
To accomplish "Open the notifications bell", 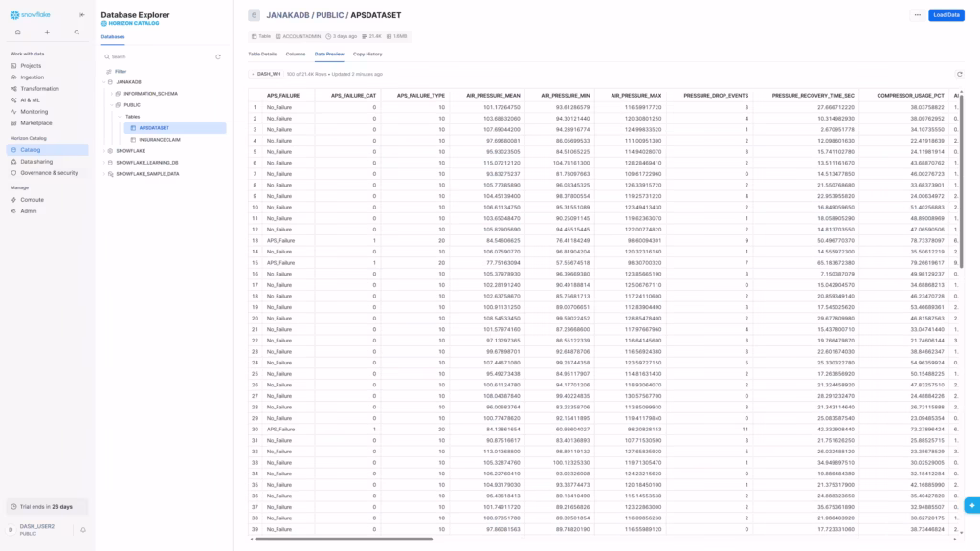I will (83, 529).
